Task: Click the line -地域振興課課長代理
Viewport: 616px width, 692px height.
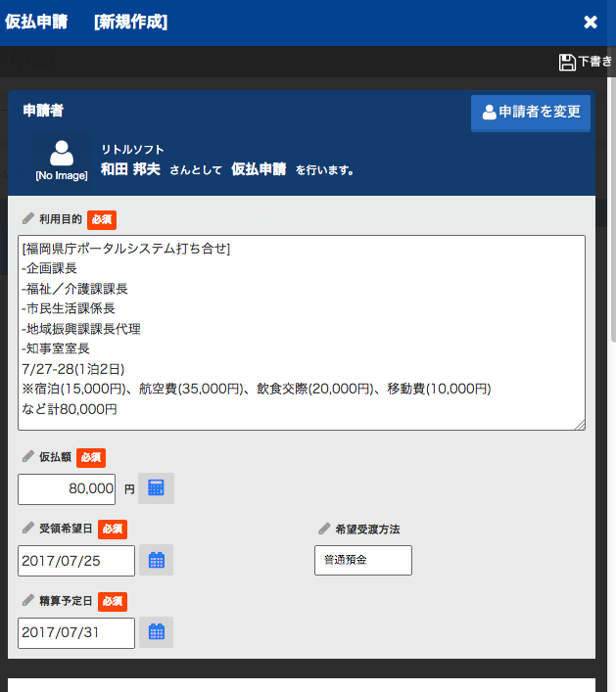Action: (81, 329)
